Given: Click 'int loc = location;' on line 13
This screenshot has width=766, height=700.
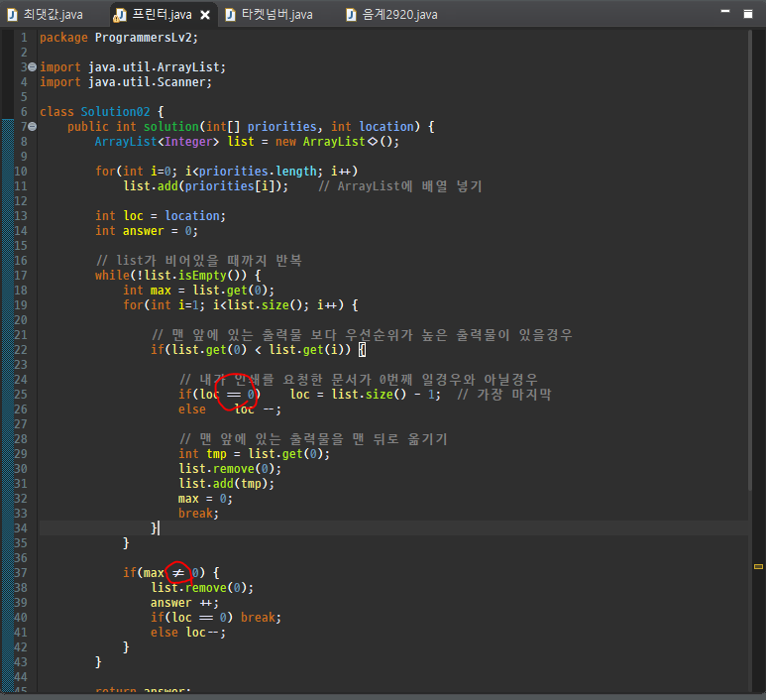Looking at the screenshot, I should coord(161,216).
